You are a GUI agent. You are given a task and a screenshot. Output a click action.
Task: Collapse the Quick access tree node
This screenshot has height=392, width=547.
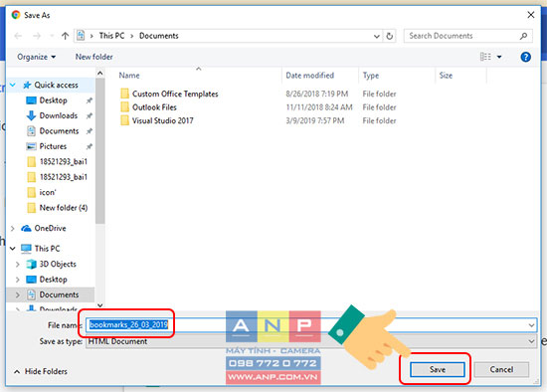pyautogui.click(x=13, y=85)
